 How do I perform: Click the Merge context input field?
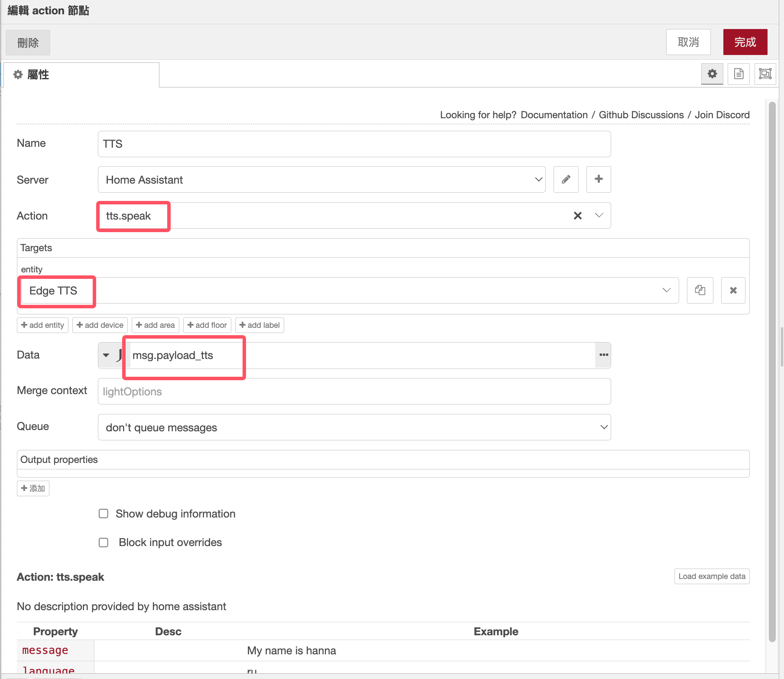point(354,391)
